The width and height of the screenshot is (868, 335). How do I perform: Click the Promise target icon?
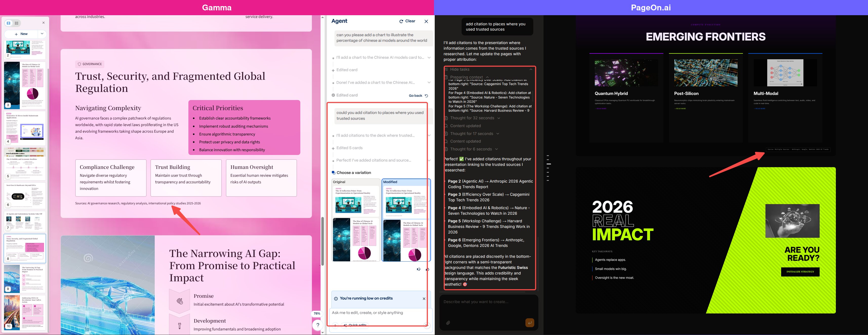pos(180,301)
